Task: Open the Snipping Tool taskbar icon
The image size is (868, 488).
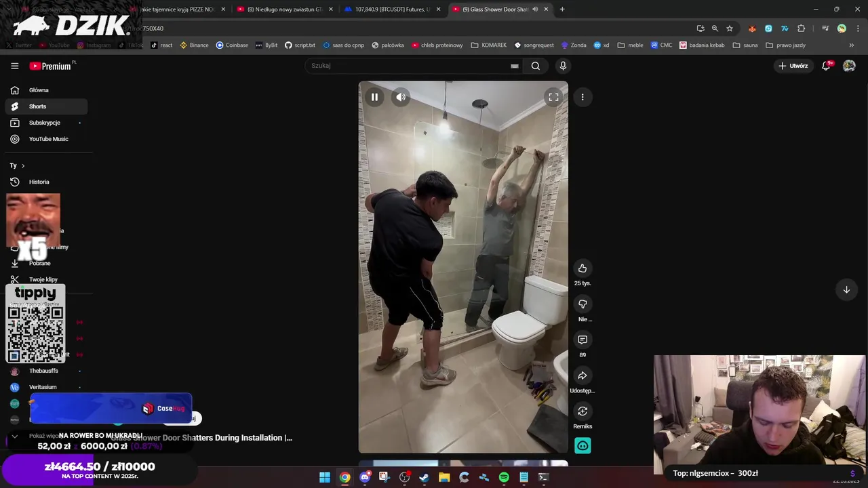Action: [384, 477]
